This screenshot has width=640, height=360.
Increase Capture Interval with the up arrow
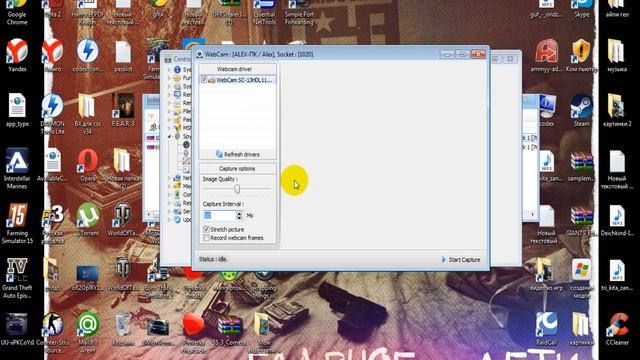tap(239, 213)
